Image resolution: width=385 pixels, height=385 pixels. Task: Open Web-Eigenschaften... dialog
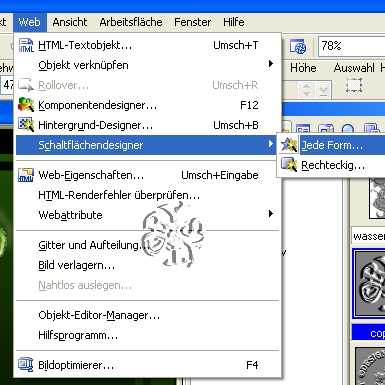[147, 175]
